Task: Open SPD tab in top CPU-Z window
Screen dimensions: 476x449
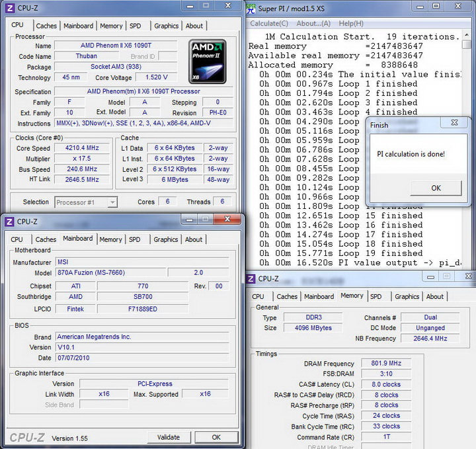Action: (x=136, y=26)
